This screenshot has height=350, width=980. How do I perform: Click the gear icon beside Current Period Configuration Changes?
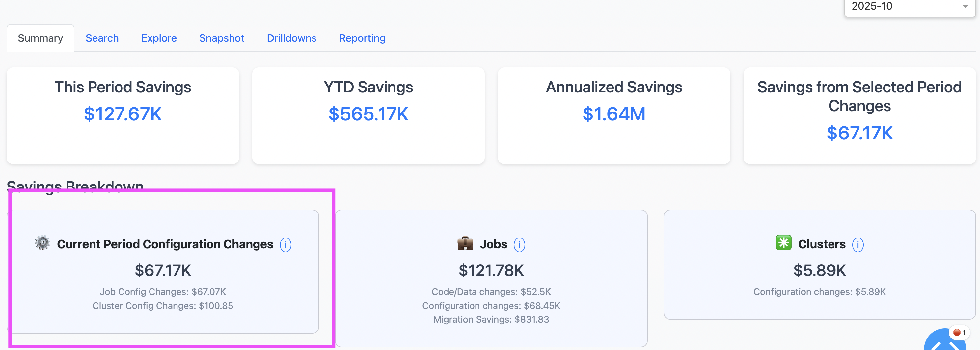coord(42,243)
